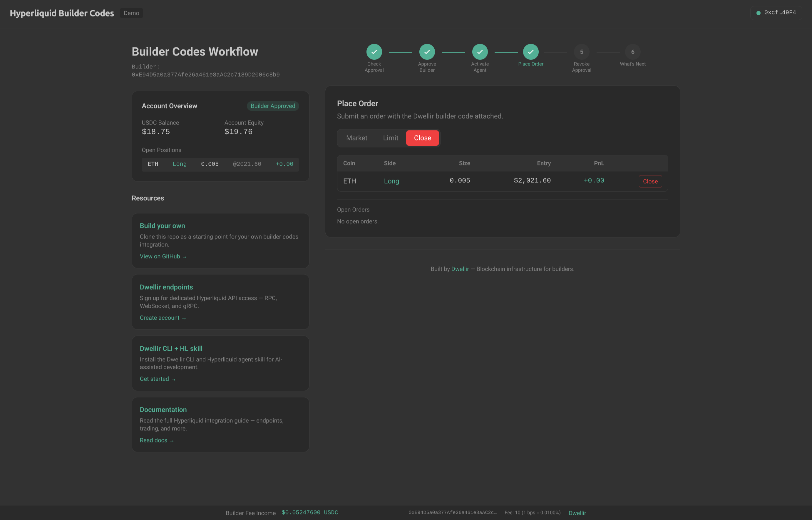Switch to the Market order tab
This screenshot has height=520, width=812.
[x=357, y=138]
